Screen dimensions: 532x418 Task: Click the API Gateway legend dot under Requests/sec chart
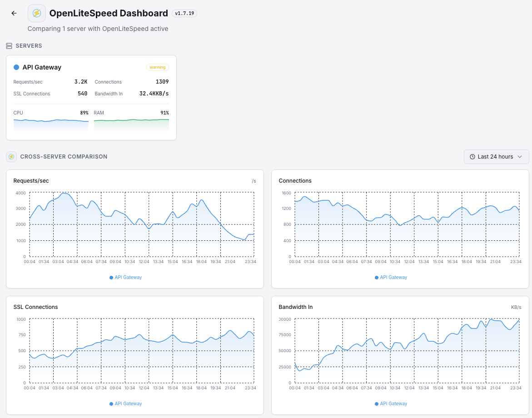tap(111, 277)
